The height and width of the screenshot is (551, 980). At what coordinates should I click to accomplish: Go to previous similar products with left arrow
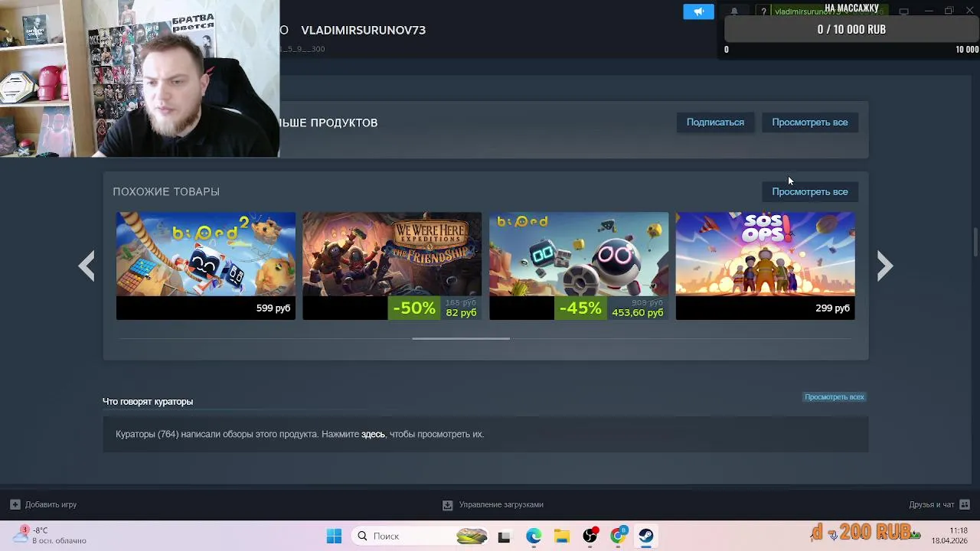pos(87,266)
